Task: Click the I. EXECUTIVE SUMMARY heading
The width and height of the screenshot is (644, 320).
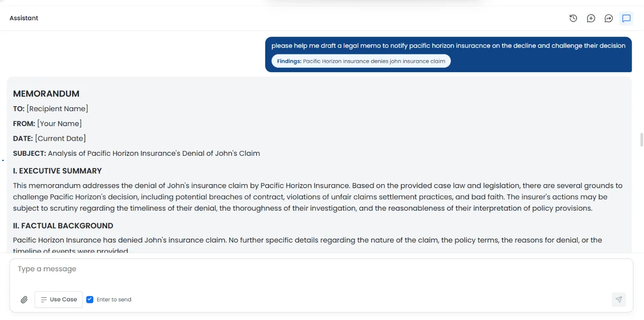Action: click(x=57, y=171)
